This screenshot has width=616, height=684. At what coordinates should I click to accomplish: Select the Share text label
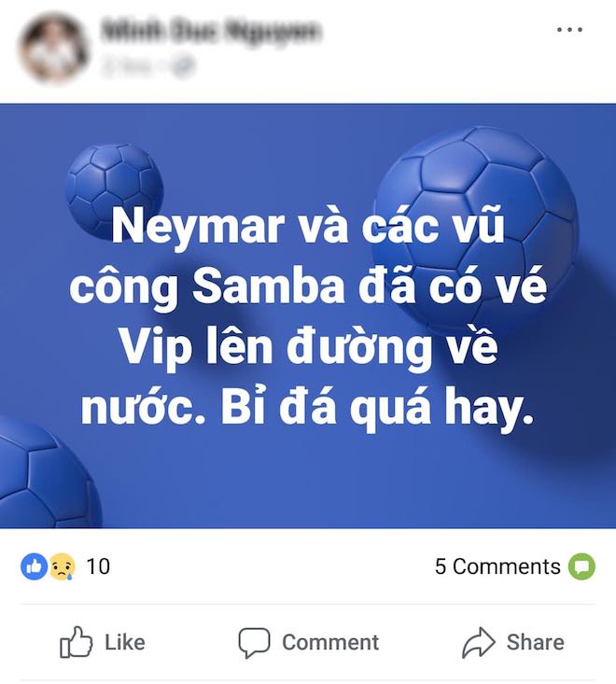pos(536,642)
